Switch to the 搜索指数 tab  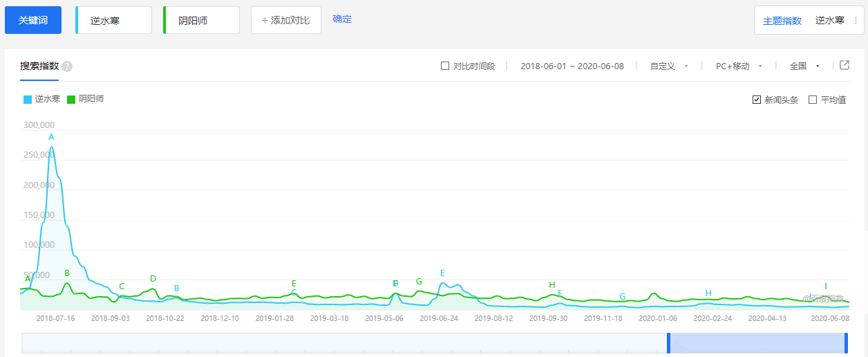coord(39,66)
